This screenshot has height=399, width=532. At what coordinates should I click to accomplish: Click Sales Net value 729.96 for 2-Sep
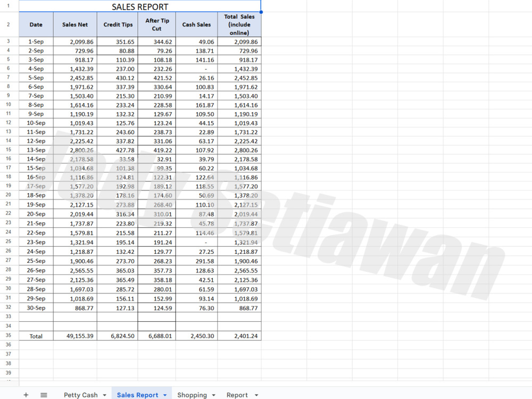click(75, 51)
